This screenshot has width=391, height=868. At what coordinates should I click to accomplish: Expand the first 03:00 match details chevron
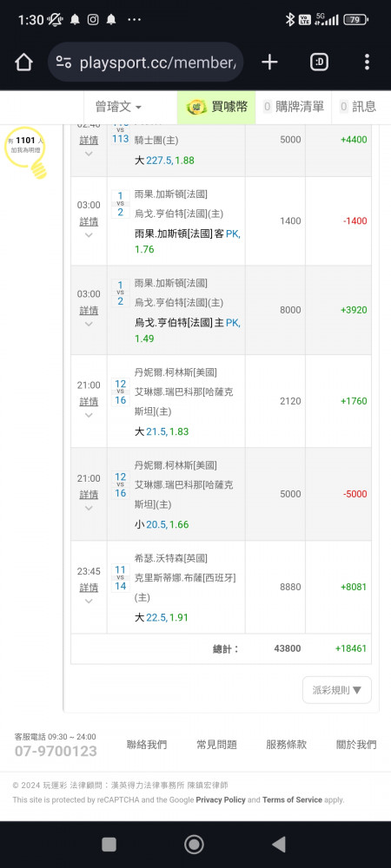coord(89,235)
